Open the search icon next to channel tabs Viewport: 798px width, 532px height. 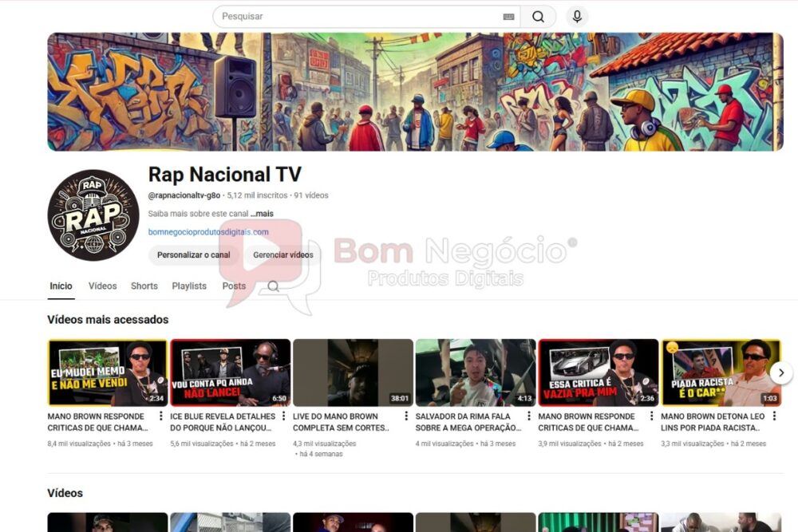click(x=272, y=286)
